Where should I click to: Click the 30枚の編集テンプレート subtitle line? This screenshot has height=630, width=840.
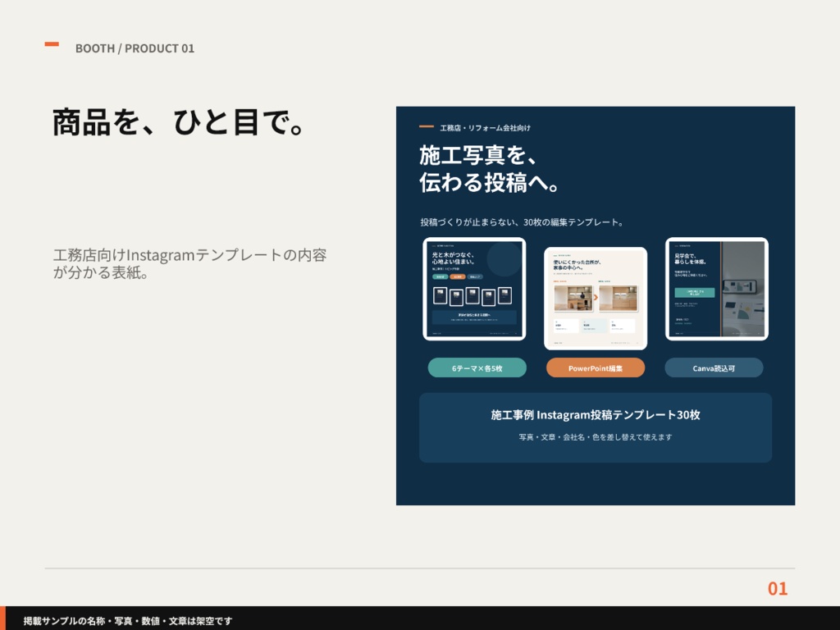pyautogui.click(x=523, y=222)
